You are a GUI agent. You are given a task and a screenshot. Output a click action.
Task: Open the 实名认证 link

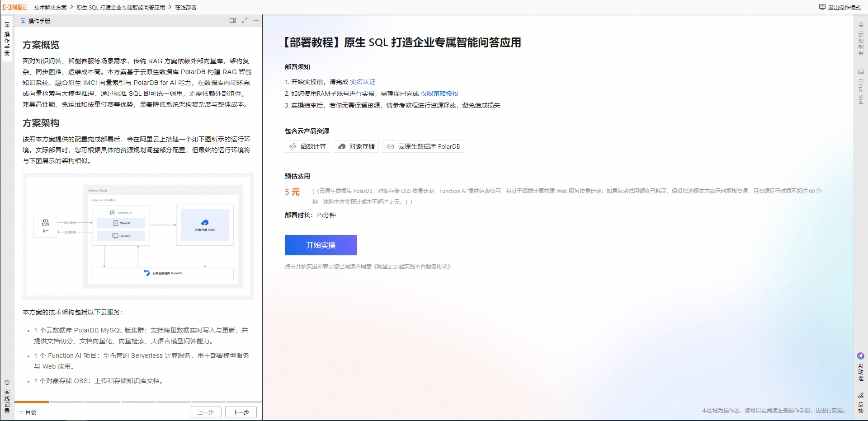tap(363, 82)
